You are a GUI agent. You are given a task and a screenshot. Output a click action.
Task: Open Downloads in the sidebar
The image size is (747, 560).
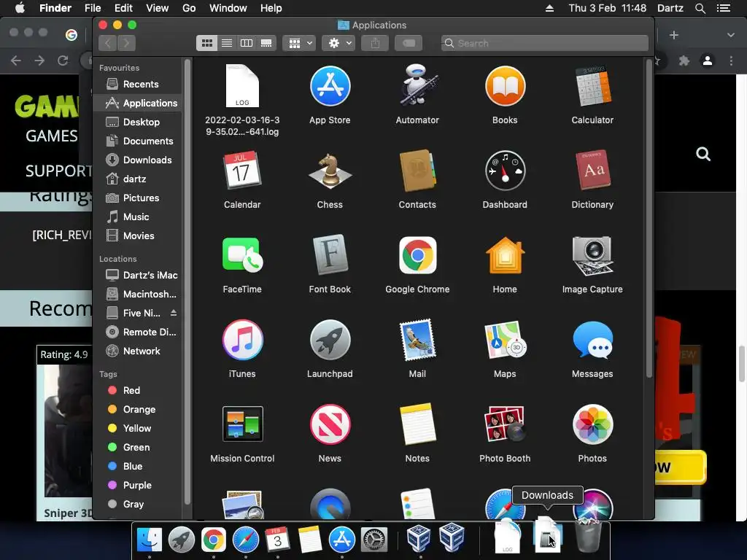(x=138, y=160)
